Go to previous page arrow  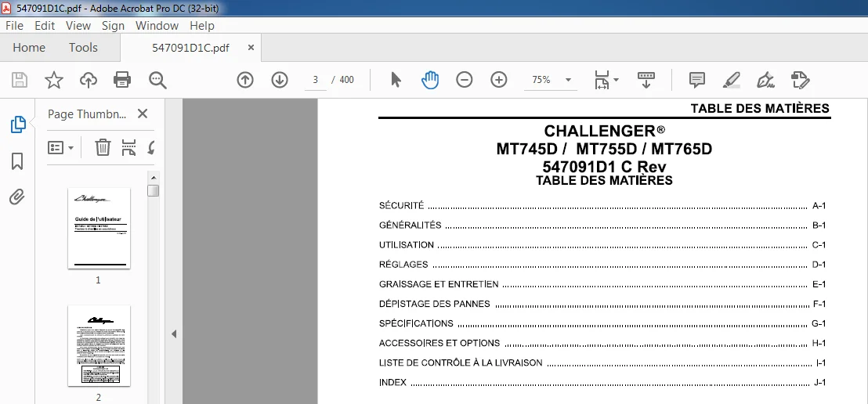click(244, 80)
